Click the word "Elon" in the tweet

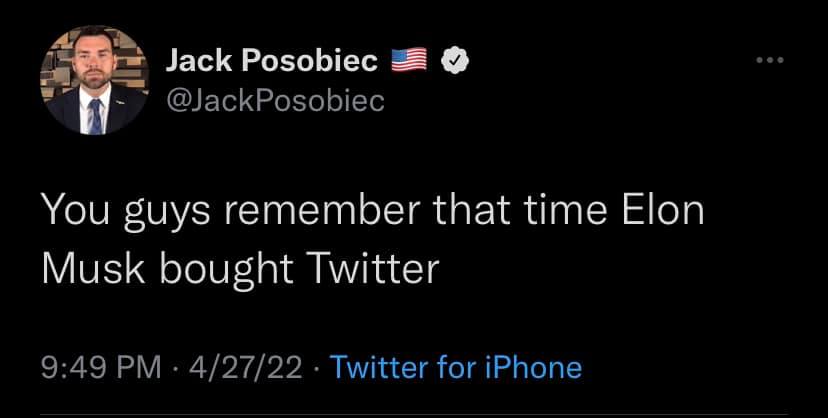coord(671,216)
